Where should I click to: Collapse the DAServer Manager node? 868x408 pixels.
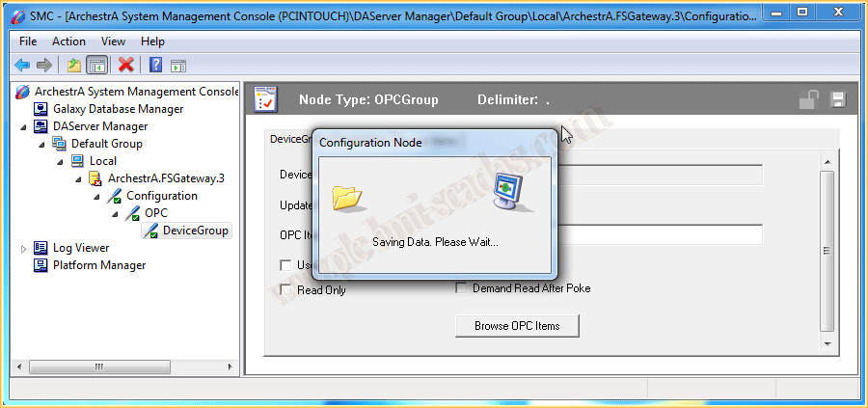pyautogui.click(x=24, y=126)
